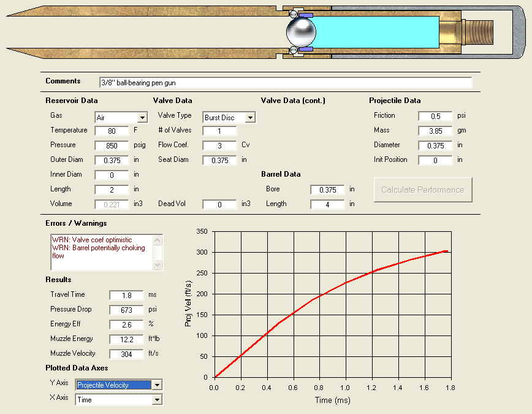The width and height of the screenshot is (532, 414).
Task: Click the reservoir Outer Diam field
Action: (112, 160)
